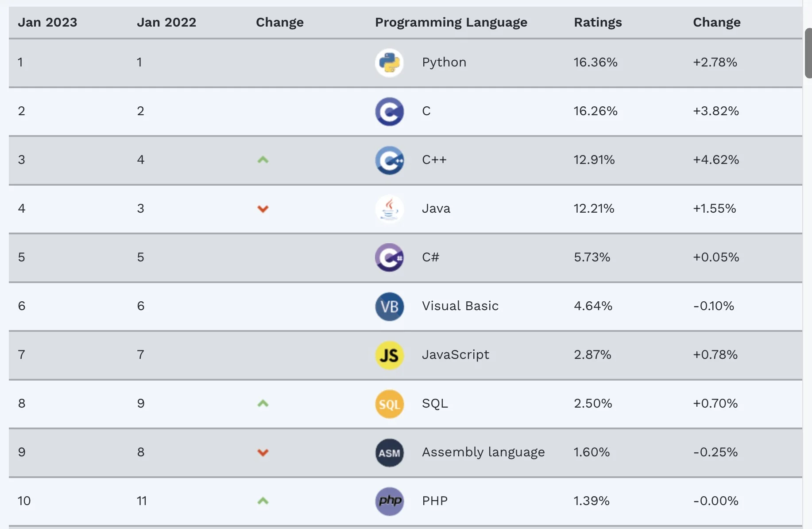Image resolution: width=812 pixels, height=529 pixels.
Task: Click the green up arrow for C++
Action: [263, 160]
